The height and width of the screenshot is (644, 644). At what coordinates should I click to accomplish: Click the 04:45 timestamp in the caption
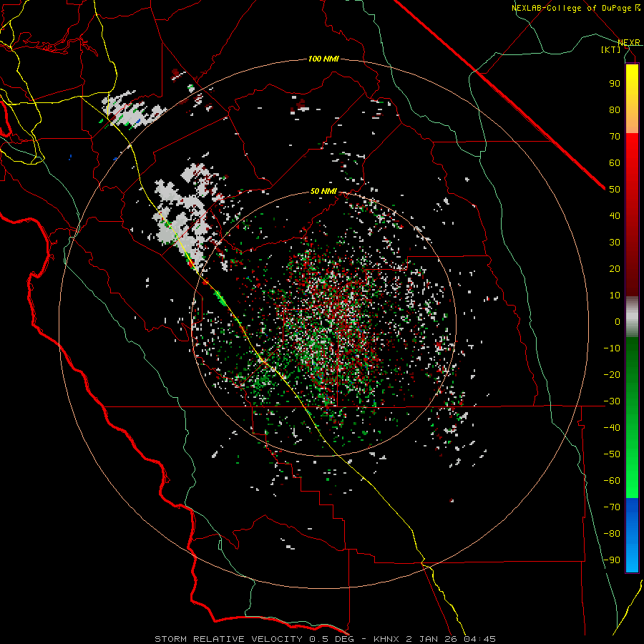pyautogui.click(x=479, y=639)
